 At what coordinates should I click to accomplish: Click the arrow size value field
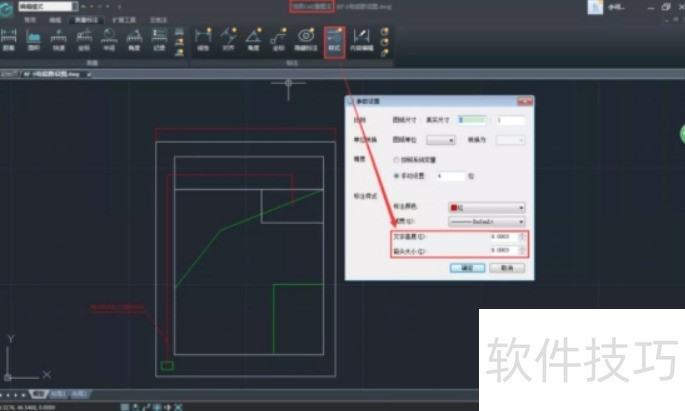click(x=503, y=251)
